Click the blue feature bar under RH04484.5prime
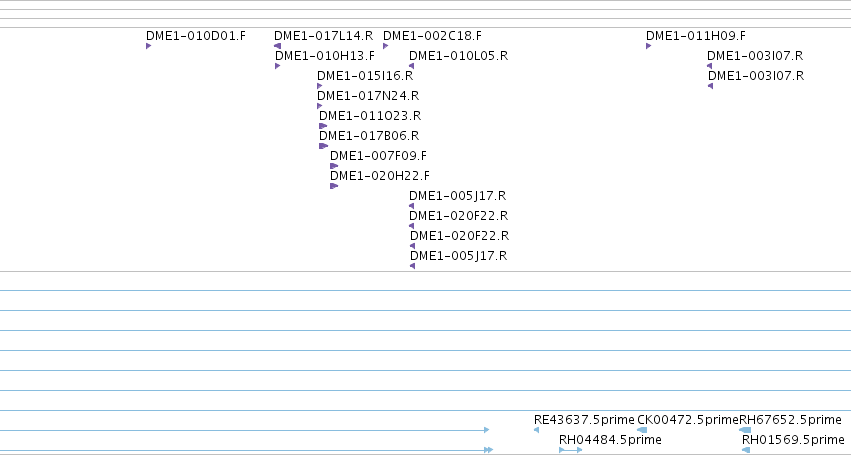 [x=570, y=450]
